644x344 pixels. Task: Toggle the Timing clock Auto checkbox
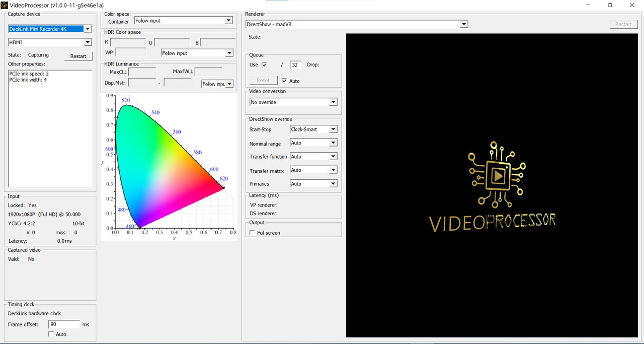coord(51,334)
